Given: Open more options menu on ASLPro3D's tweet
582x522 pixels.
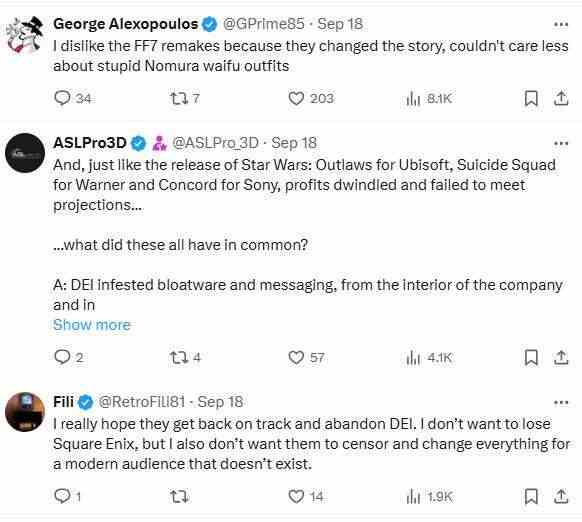Looking at the screenshot, I should (561, 143).
